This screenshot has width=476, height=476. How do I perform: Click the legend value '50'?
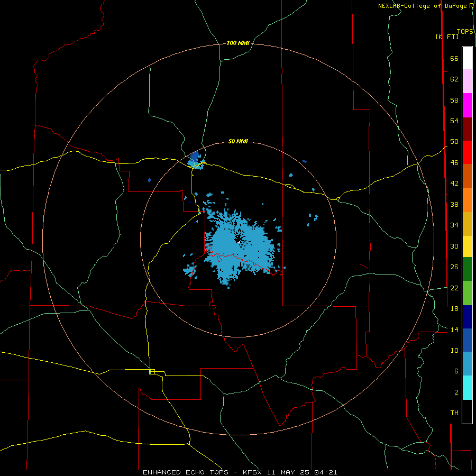click(454, 142)
